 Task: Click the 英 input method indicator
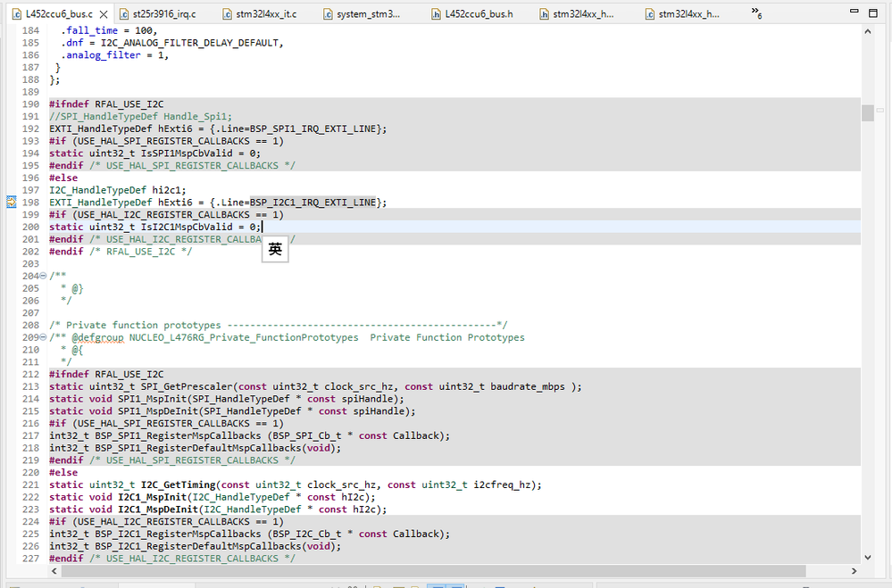[275, 249]
